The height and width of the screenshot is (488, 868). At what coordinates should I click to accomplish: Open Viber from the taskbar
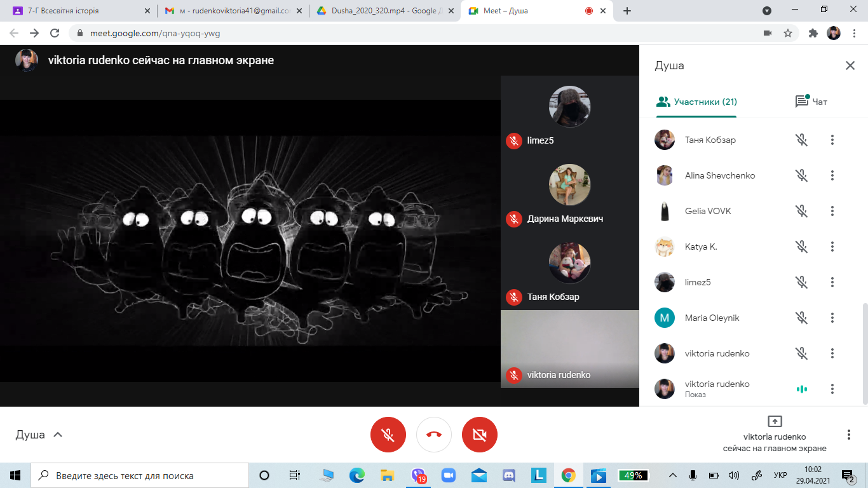418,475
